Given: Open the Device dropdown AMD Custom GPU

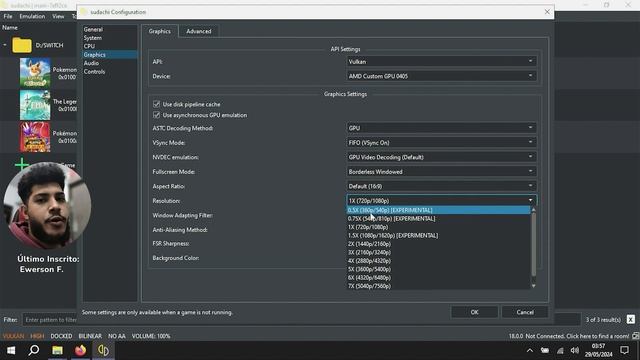Looking at the screenshot, I should point(441,76).
